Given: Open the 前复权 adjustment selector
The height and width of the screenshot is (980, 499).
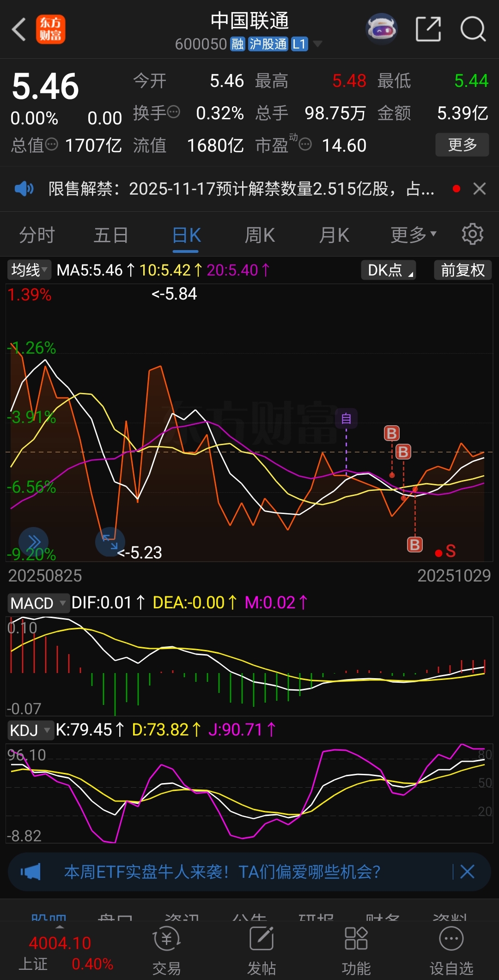Looking at the screenshot, I should pos(462,270).
